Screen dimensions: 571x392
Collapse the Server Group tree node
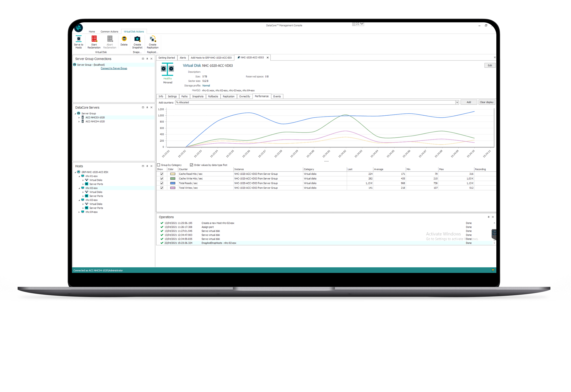tap(75, 114)
